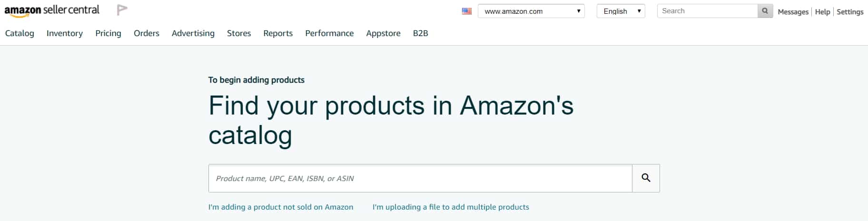
Task: Select the B2B menu item
Action: click(x=421, y=33)
